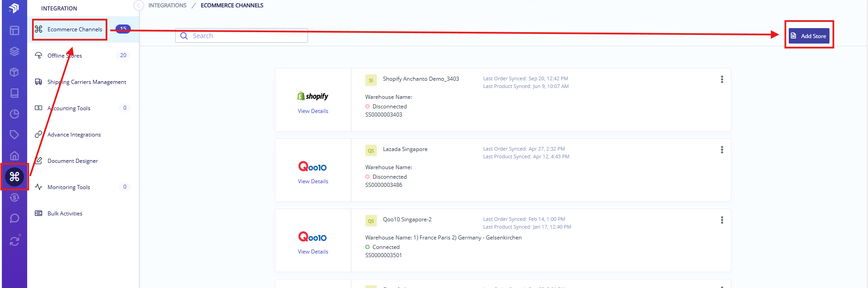Screen dimensions: 868x288
Task: Click the sync refresh icon in sidebar
Action: 14,241
